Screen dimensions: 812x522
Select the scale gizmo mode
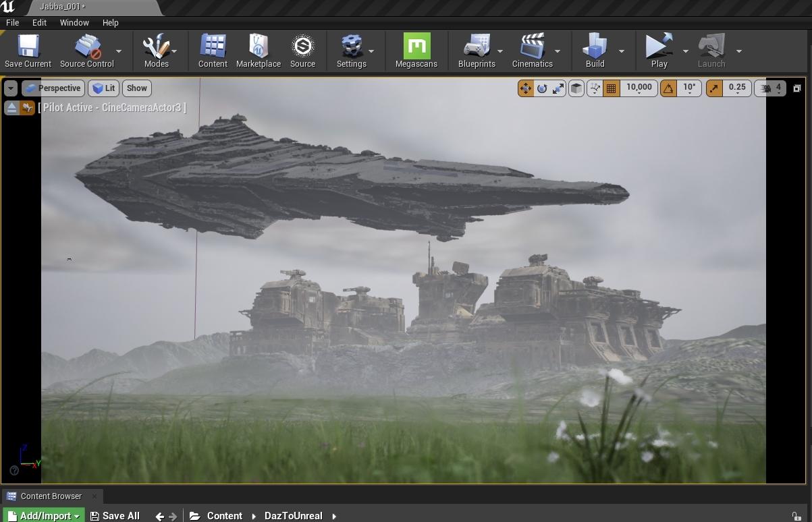[558, 88]
